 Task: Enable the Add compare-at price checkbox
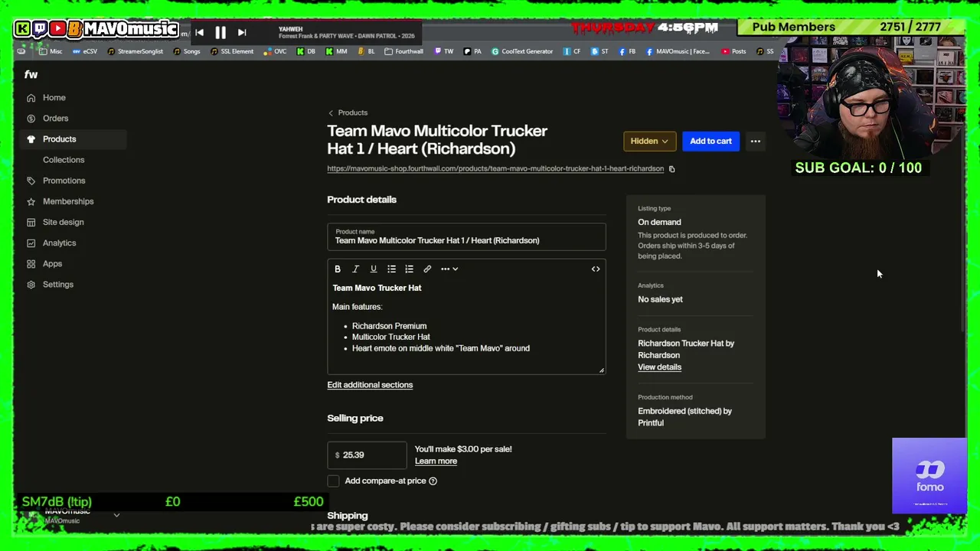tap(333, 481)
